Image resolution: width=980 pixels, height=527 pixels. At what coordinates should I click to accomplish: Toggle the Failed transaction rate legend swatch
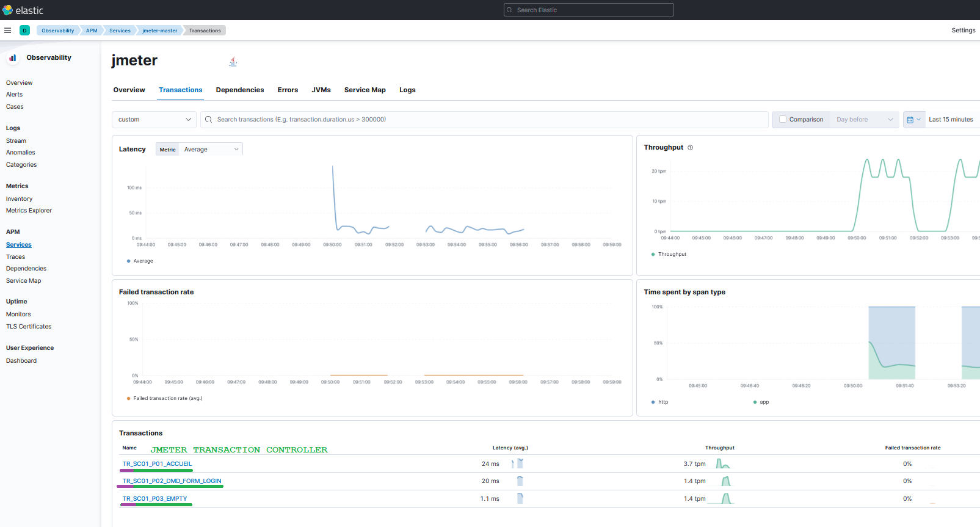pyautogui.click(x=128, y=399)
